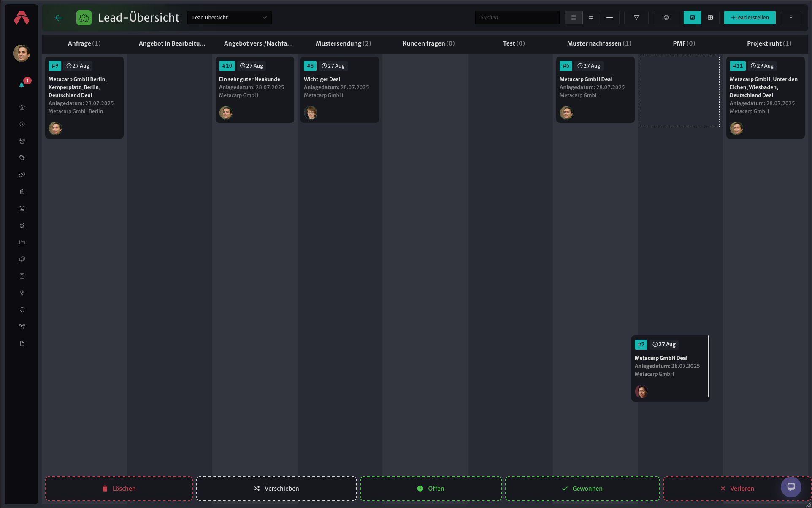Click the #7 badge on the dragged card

tap(641, 345)
